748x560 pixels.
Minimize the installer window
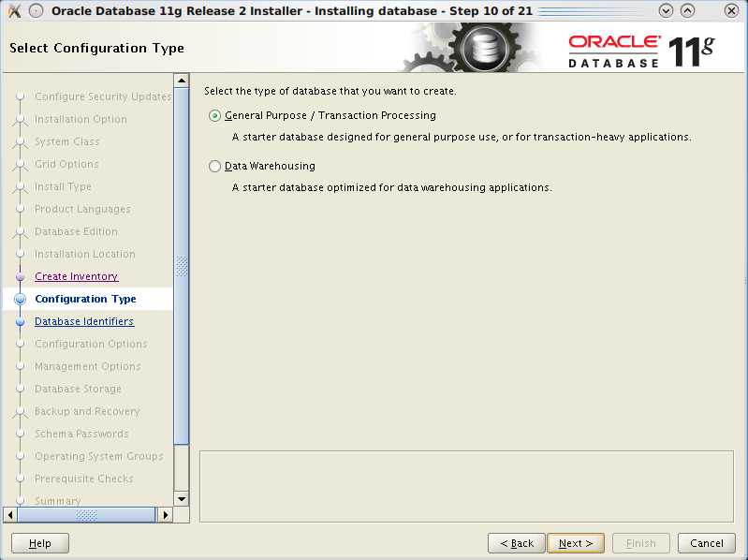(666, 10)
